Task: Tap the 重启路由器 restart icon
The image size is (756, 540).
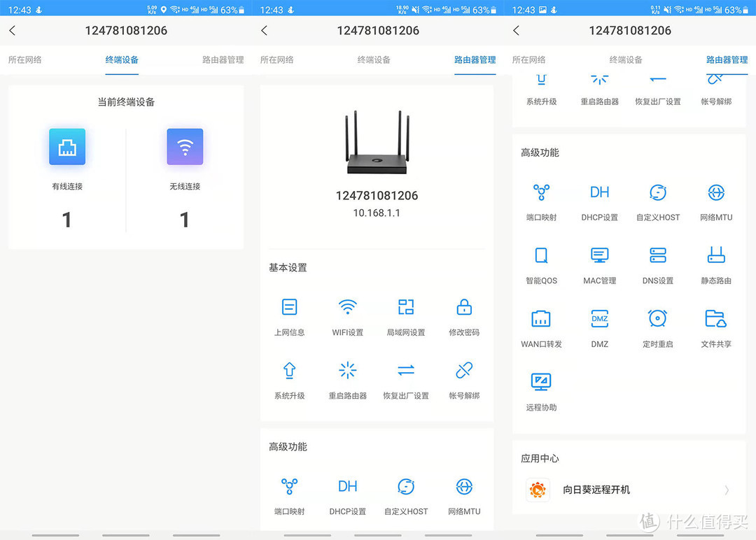Action: coord(347,370)
